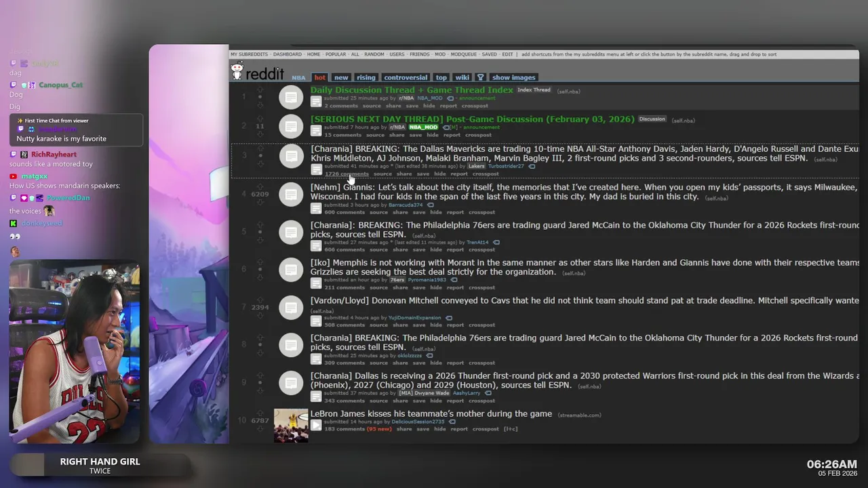Click user tag icon next to YujiDomainExpansion

pyautogui.click(x=448, y=318)
